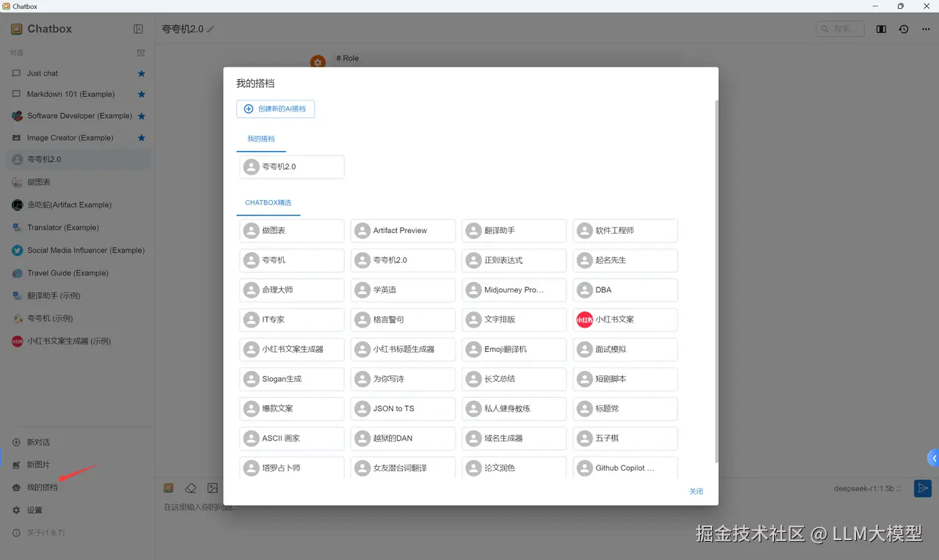Open chat history clock icon

[x=904, y=29]
